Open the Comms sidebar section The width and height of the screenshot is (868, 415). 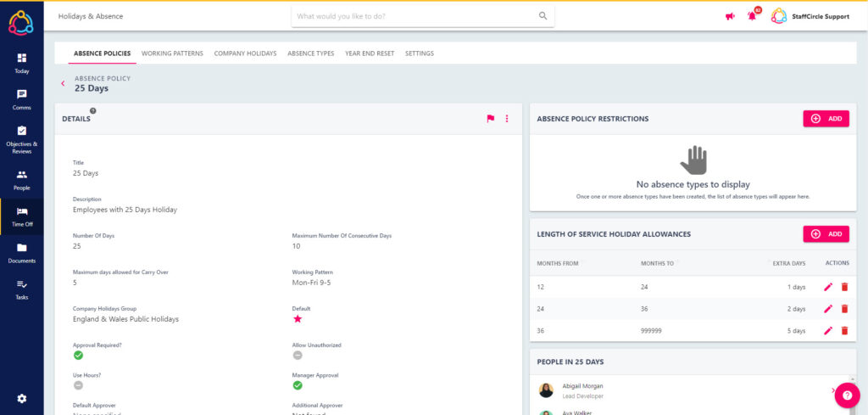21,99
